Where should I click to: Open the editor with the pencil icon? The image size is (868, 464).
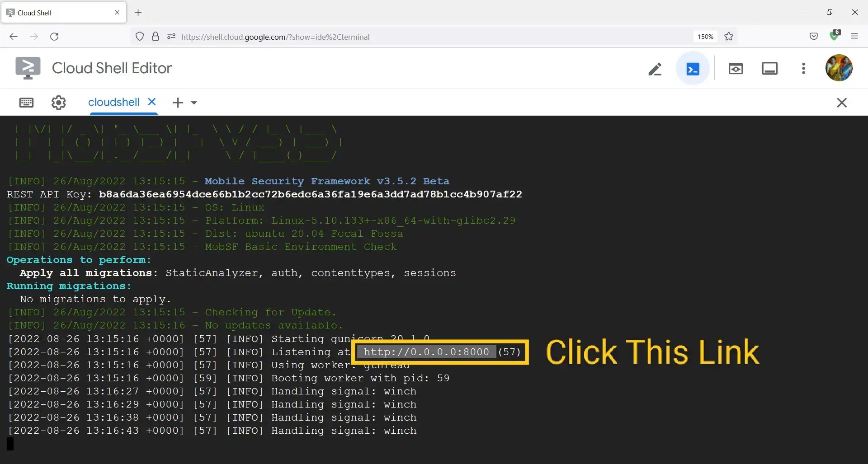pos(655,69)
